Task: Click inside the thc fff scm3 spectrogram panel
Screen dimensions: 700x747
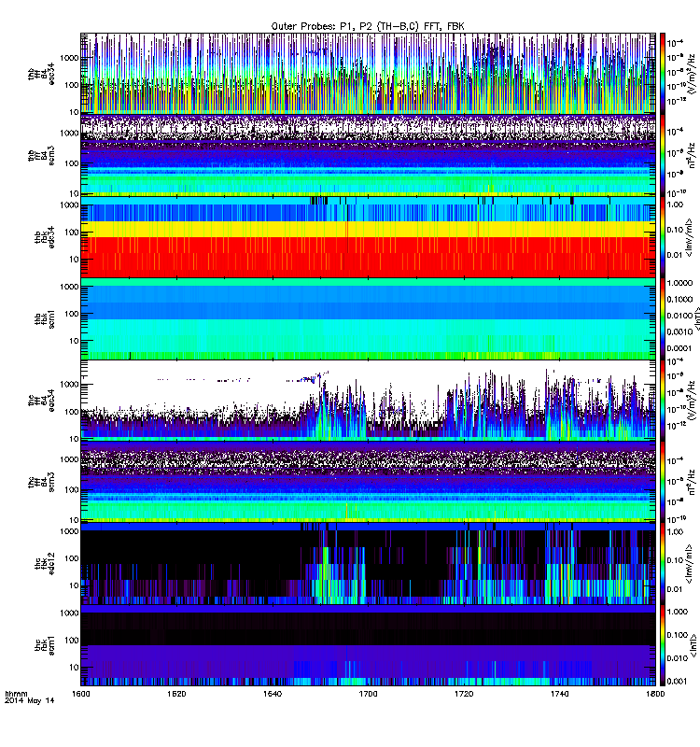Action: point(368,482)
